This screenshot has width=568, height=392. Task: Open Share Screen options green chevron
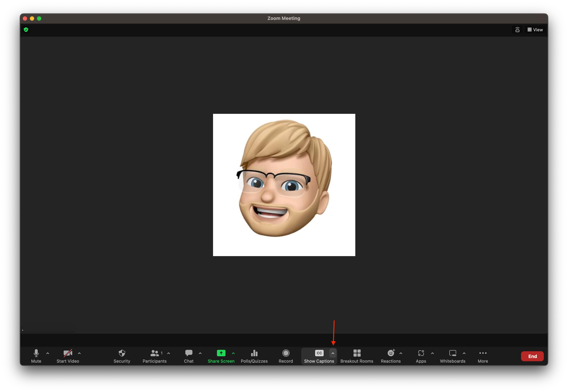[x=233, y=353]
